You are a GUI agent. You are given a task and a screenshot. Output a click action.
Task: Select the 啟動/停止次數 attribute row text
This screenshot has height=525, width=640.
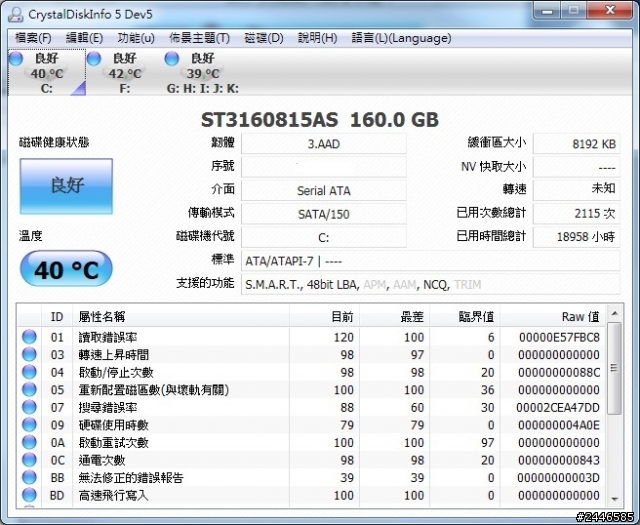(116, 372)
